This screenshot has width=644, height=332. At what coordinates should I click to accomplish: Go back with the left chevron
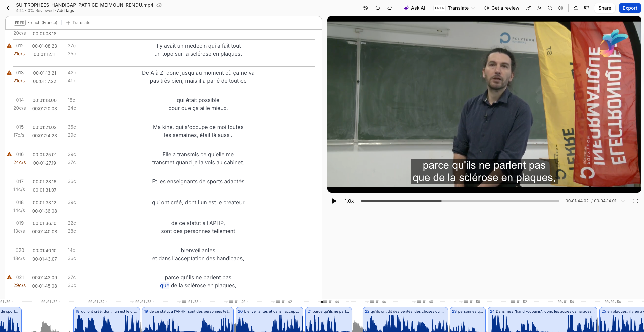click(x=8, y=8)
